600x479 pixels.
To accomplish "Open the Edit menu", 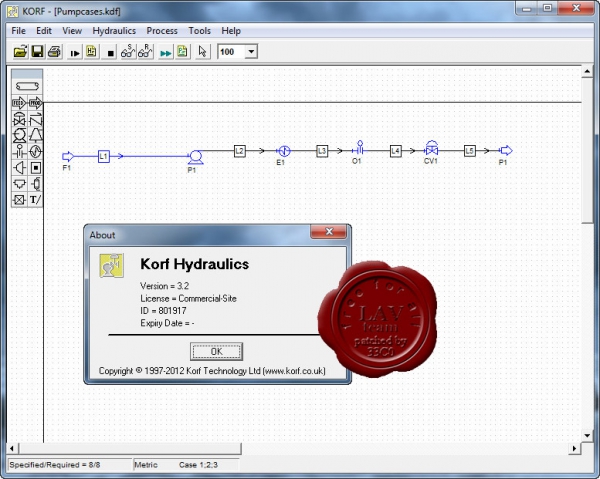I will tap(44, 31).
